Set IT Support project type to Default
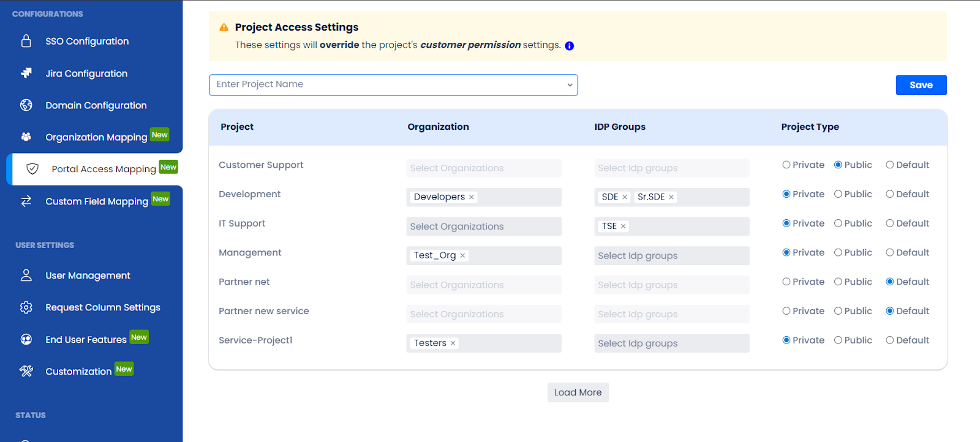 [x=890, y=223]
